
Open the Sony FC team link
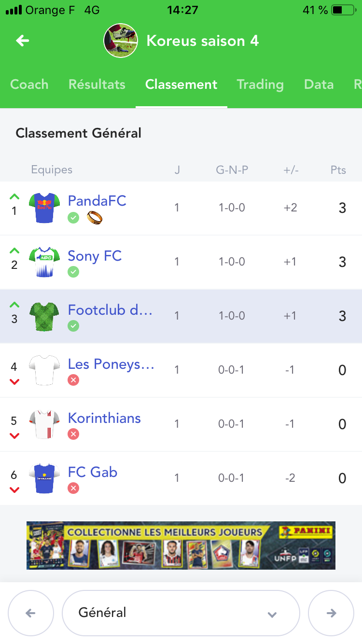(95, 256)
